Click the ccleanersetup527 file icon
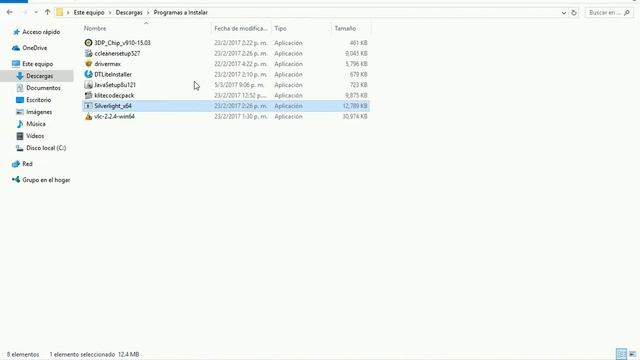 88,53
